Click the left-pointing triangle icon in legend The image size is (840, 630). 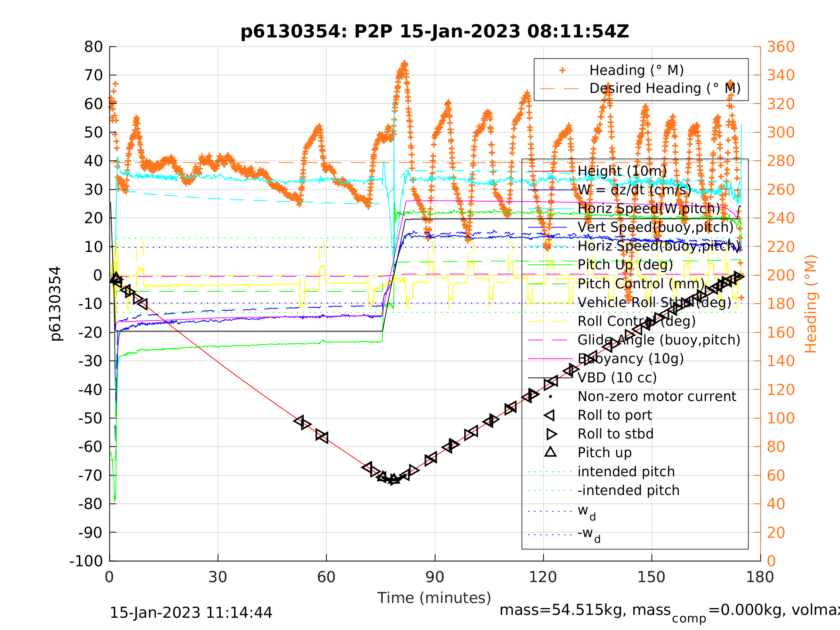pyautogui.click(x=549, y=415)
